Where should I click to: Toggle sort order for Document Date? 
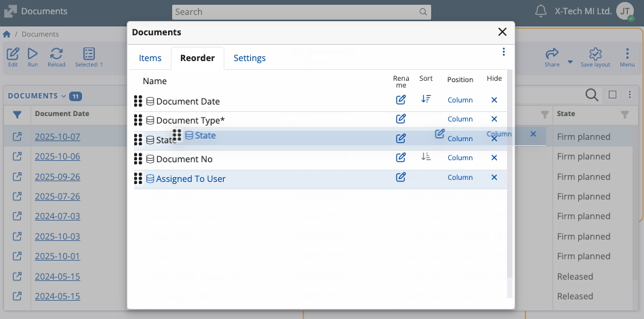click(x=426, y=99)
